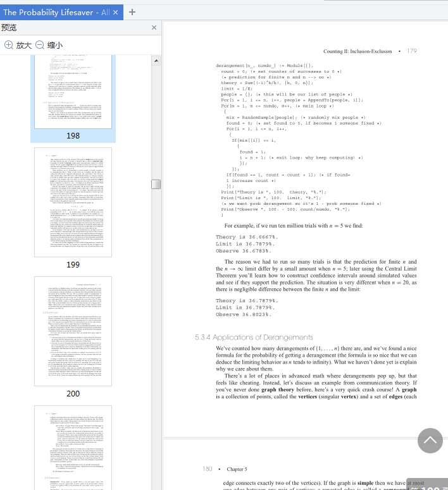
Task: Click the header Counting II: Inclusion-Exclusion
Action: [x=358, y=51]
